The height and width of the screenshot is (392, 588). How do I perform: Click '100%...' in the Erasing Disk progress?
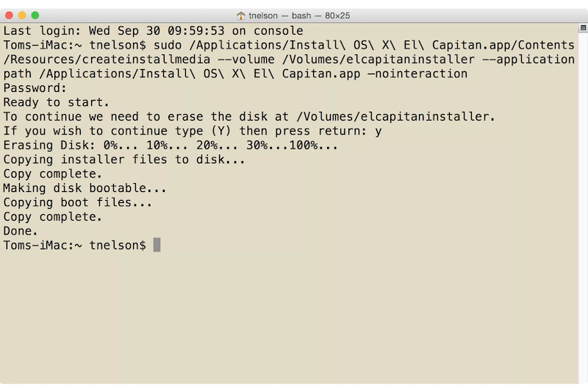click(x=313, y=146)
